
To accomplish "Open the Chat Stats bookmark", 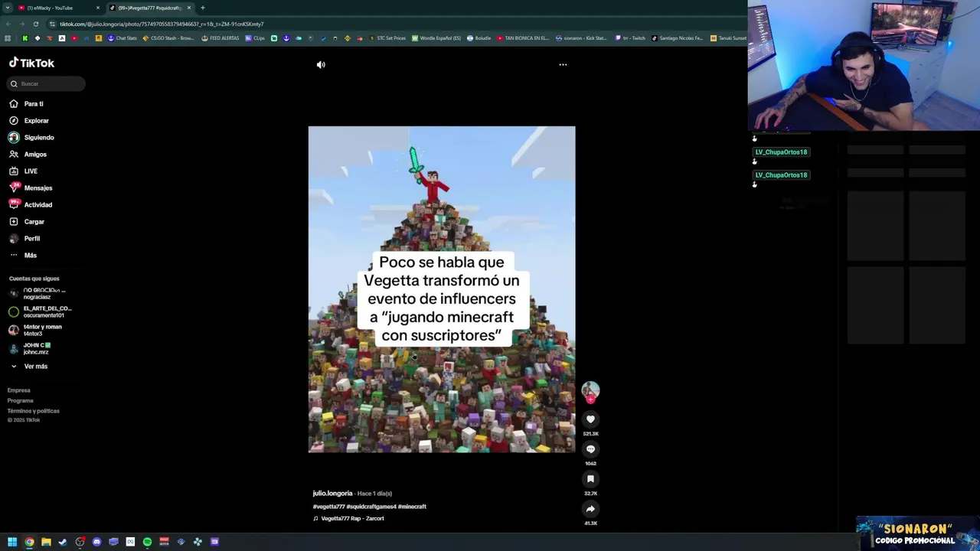I will (122, 38).
